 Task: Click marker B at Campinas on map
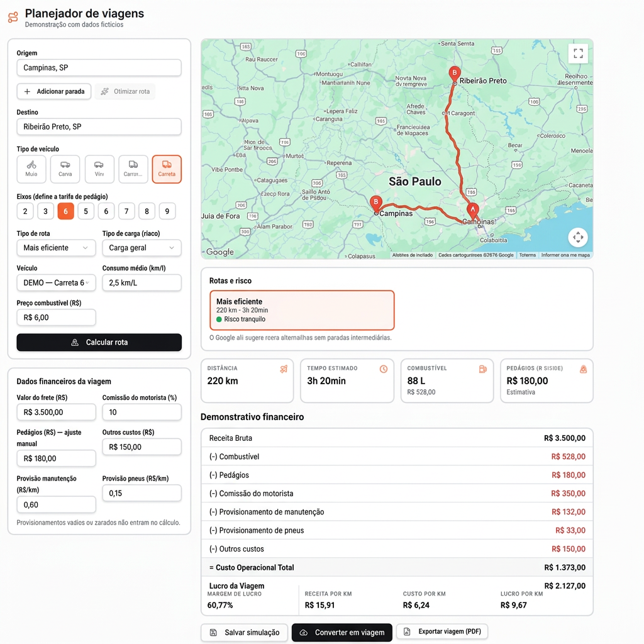(x=375, y=204)
